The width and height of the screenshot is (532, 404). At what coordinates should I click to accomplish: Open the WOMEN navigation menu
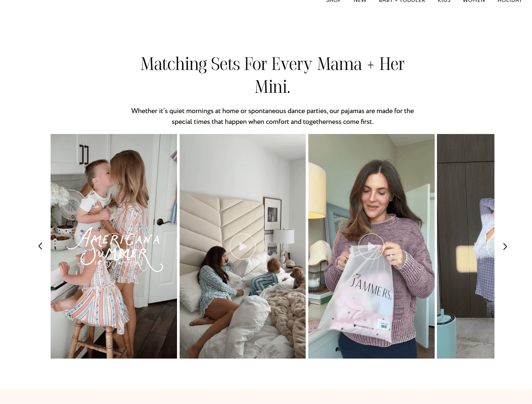[474, 1]
